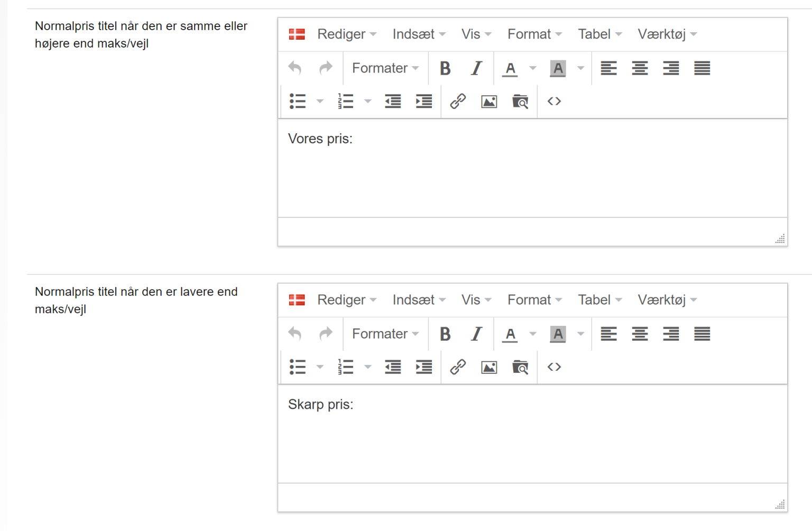This screenshot has height=531, width=812.
Task: Open the Indsæt menu in the 'Vores pris' editor
Action: click(419, 34)
